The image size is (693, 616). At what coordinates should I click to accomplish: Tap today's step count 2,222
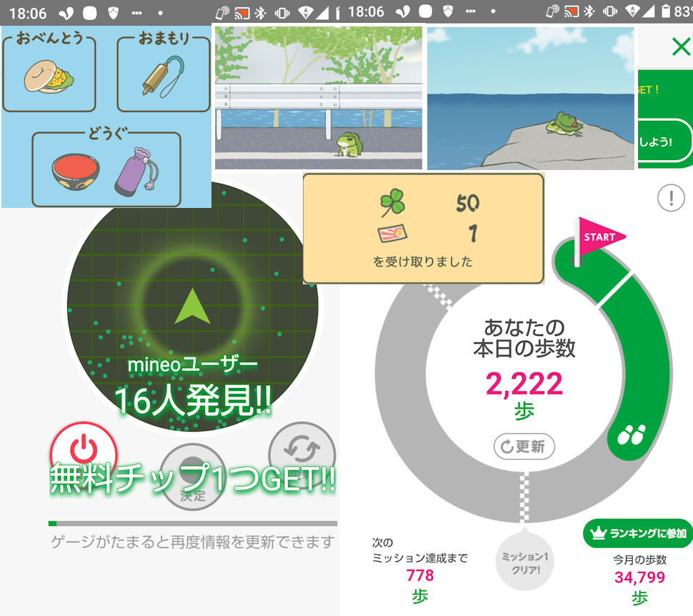click(x=524, y=384)
